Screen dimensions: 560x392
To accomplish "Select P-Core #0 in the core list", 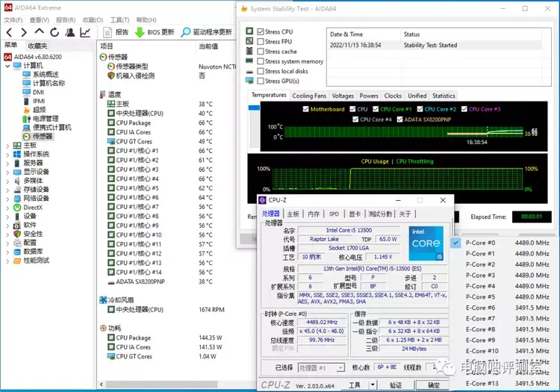I will pyautogui.click(x=505, y=243).
